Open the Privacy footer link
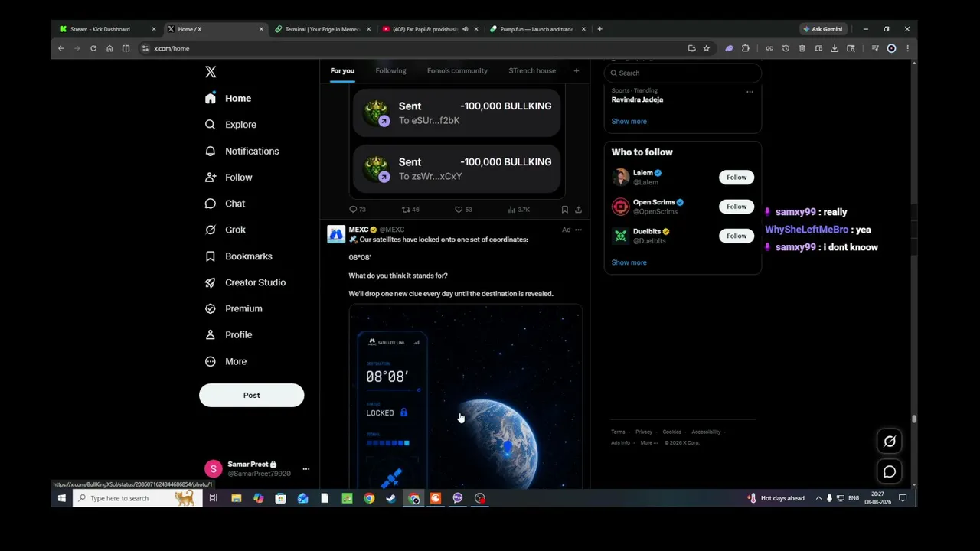The height and width of the screenshot is (551, 980). click(644, 432)
